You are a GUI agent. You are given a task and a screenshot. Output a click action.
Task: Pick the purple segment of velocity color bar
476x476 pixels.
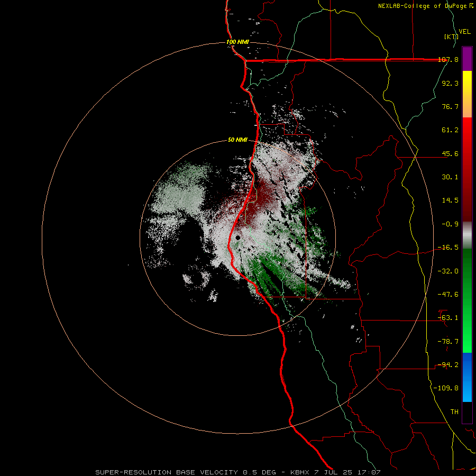point(467,59)
